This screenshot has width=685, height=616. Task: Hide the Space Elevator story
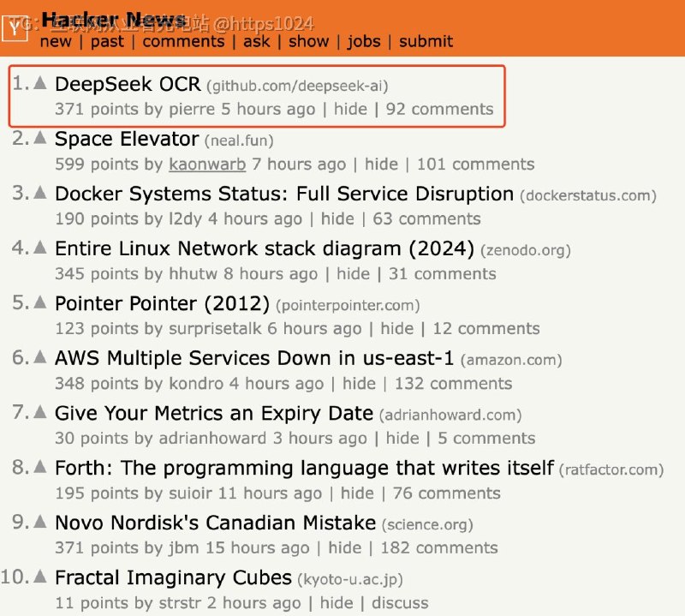click(x=381, y=164)
